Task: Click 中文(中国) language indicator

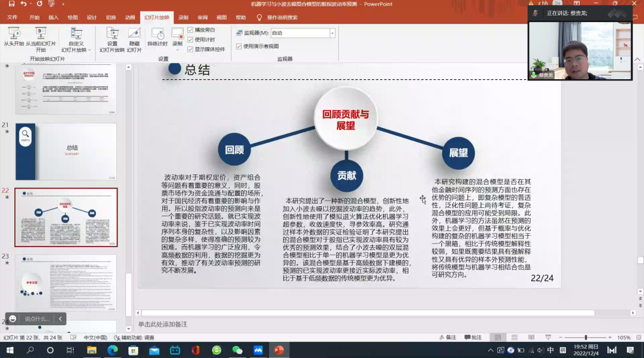Action: [x=95, y=338]
